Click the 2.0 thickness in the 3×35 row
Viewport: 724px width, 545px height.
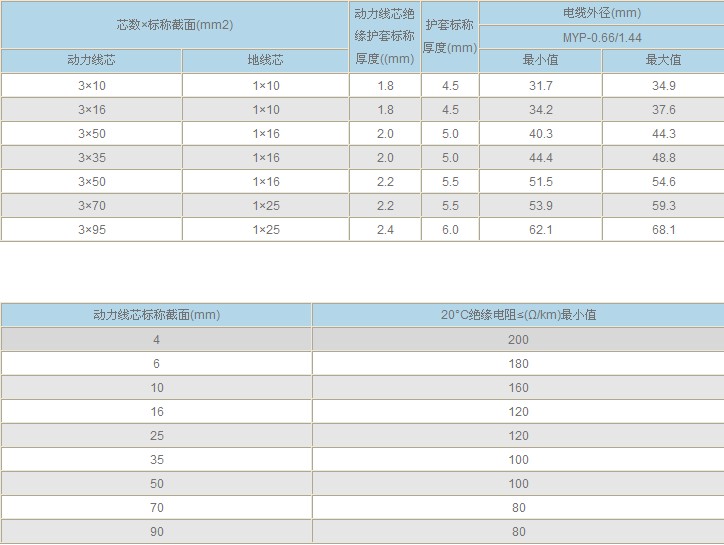pyautogui.click(x=385, y=157)
